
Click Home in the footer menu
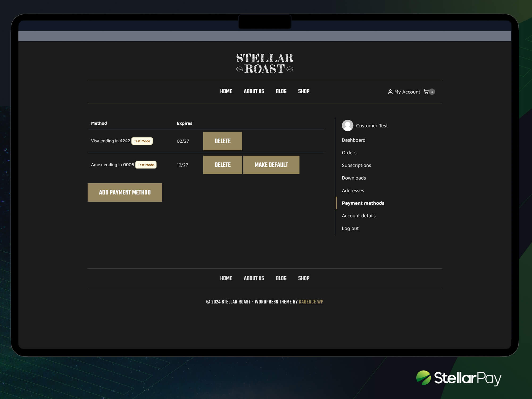click(226, 278)
